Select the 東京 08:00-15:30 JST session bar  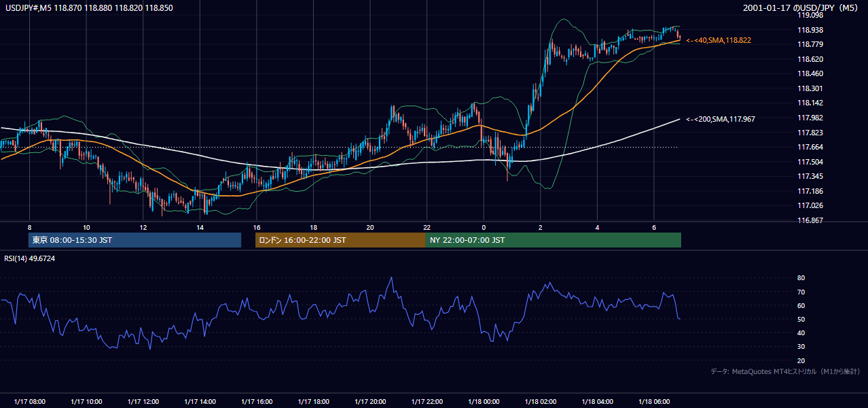click(x=134, y=240)
